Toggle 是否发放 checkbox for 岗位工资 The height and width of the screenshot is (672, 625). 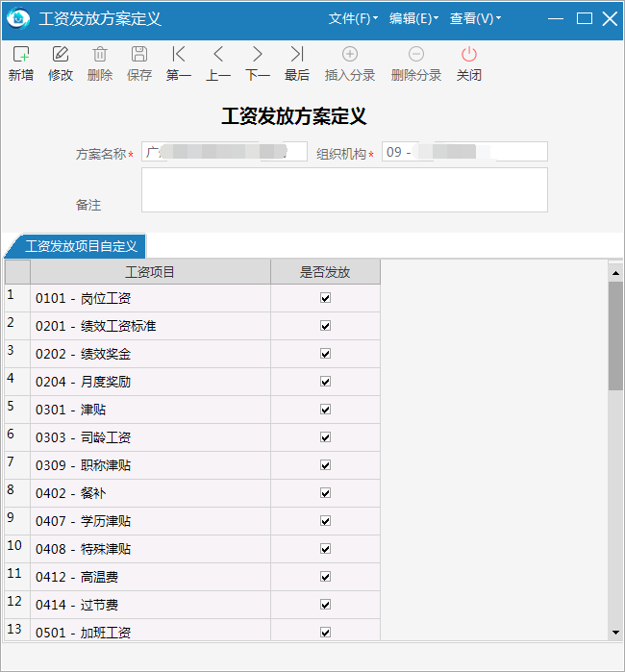[325, 298]
